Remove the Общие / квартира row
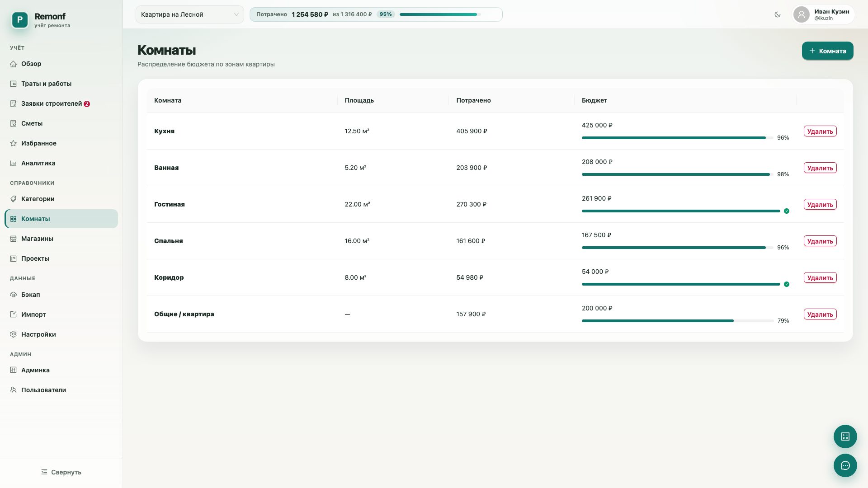868x488 pixels. coord(820,314)
